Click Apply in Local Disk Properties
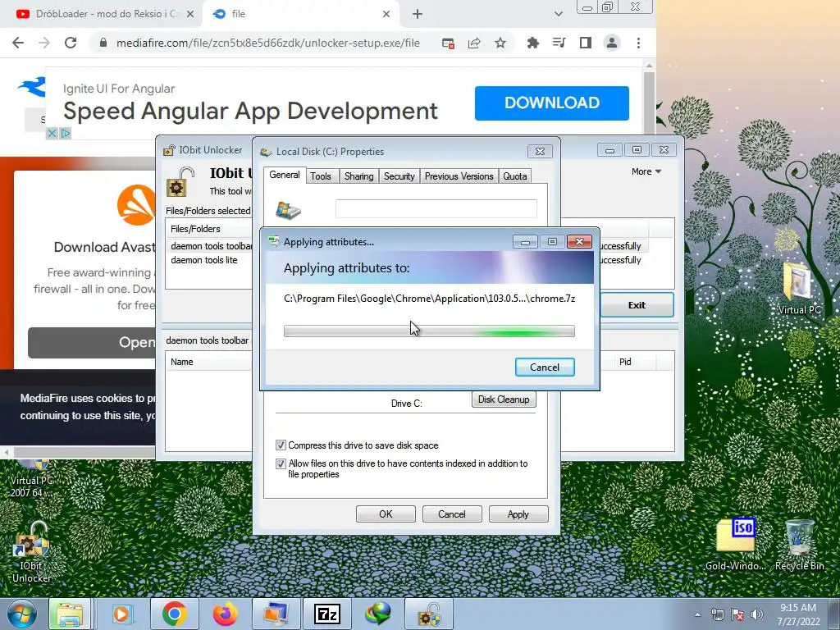840x630 pixels. (518, 514)
